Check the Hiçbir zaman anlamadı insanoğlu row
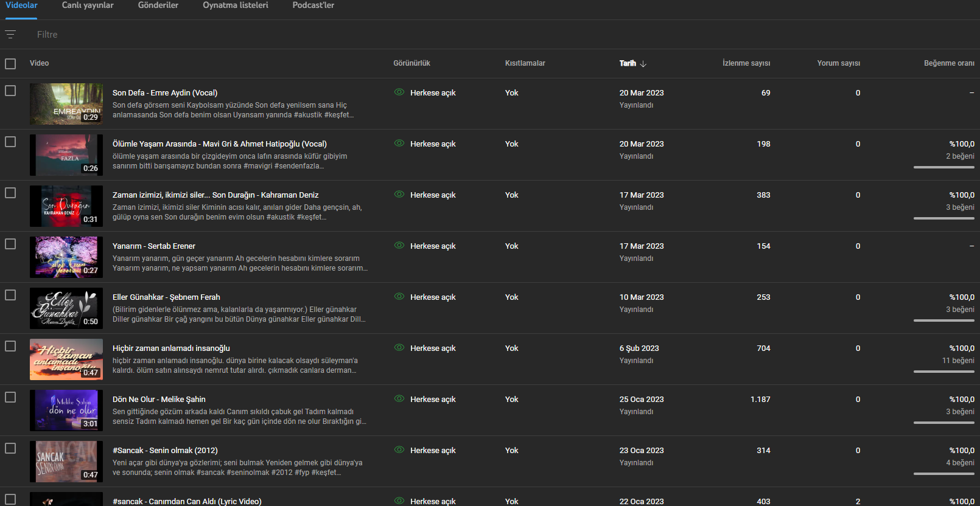 [10, 346]
